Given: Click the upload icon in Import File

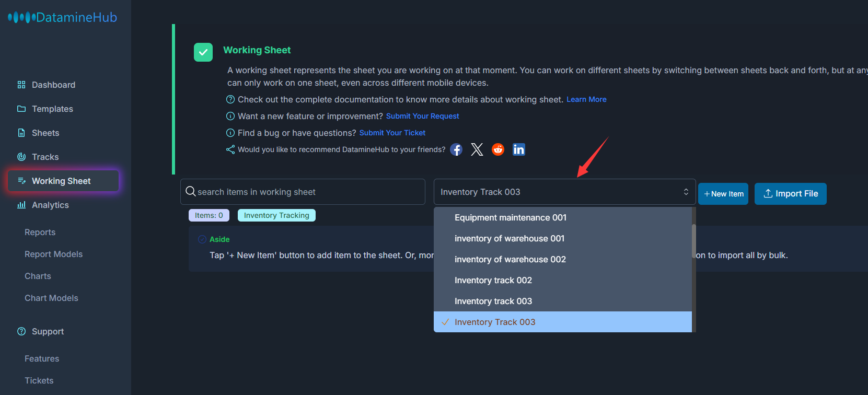Looking at the screenshot, I should (768, 193).
